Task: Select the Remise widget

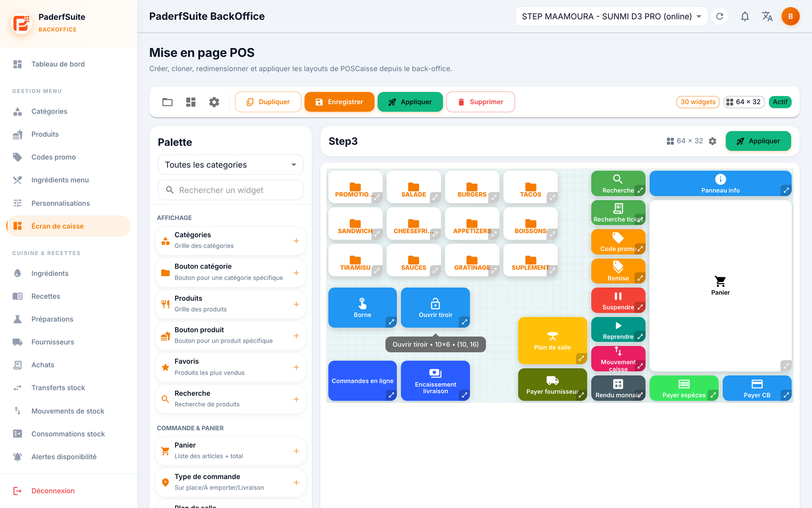Action: coord(618,271)
